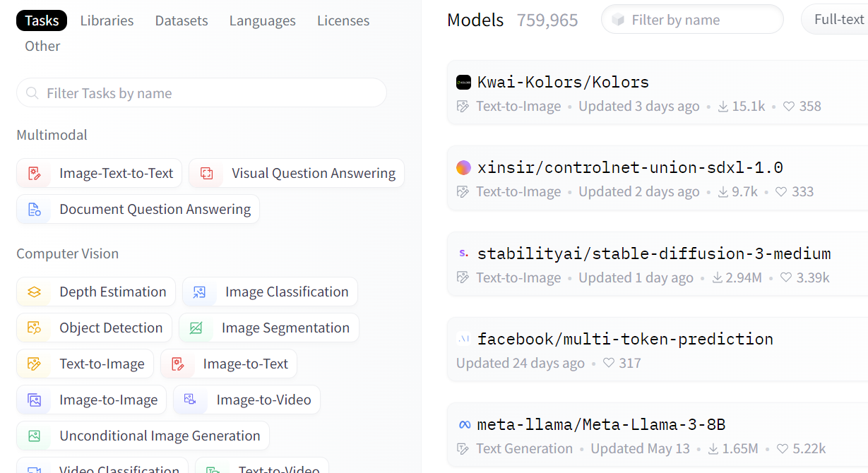Click the cube icon in Filter by name
Image resolution: width=868 pixels, height=473 pixels.
618,20
